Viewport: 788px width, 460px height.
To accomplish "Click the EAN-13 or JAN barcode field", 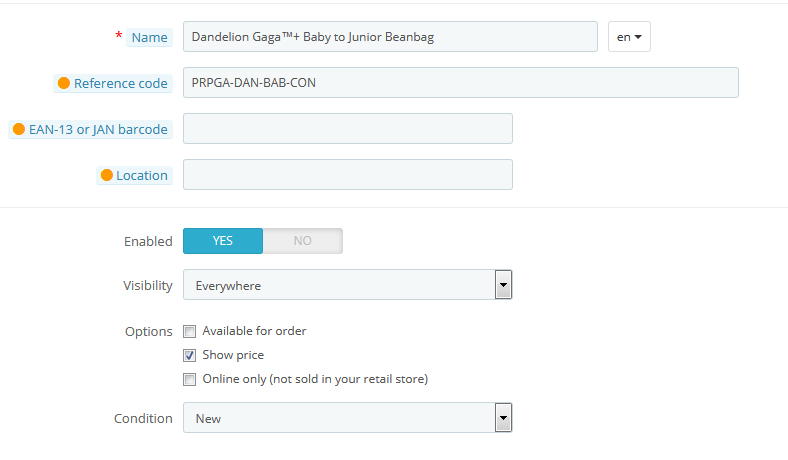I will (347, 129).
